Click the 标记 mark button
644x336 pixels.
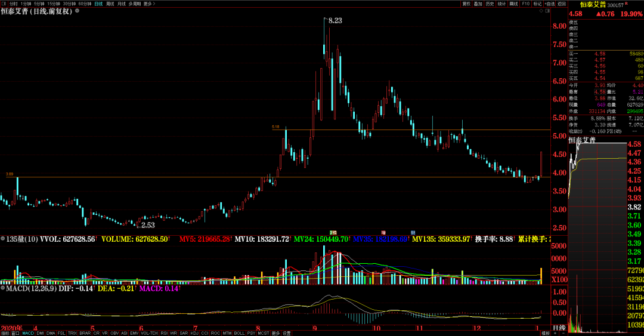click(537, 4)
